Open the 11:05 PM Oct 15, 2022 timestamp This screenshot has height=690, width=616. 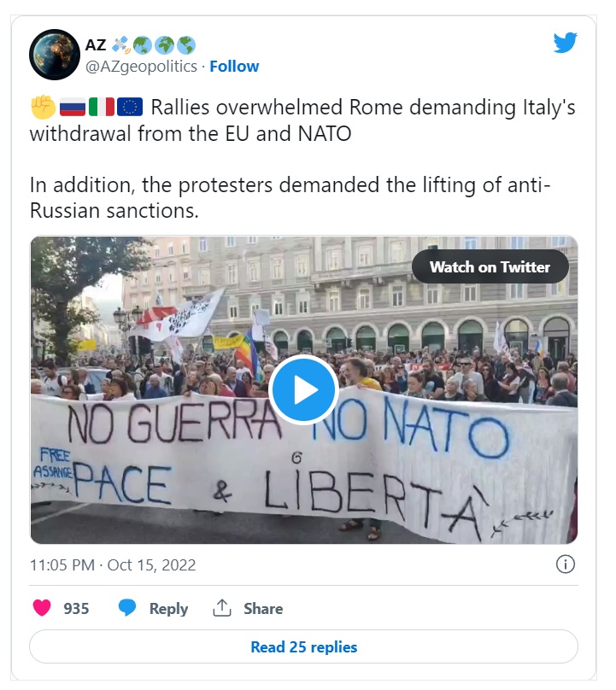(113, 564)
